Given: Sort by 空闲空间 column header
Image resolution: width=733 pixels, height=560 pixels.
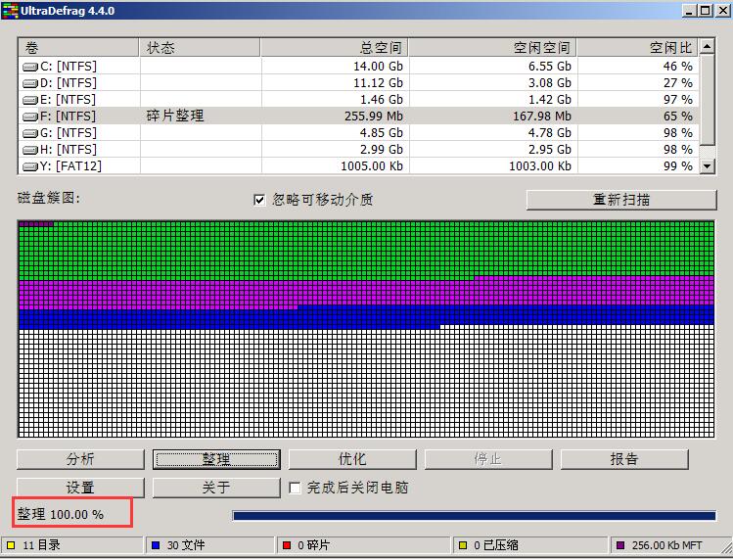Looking at the screenshot, I should (x=492, y=48).
